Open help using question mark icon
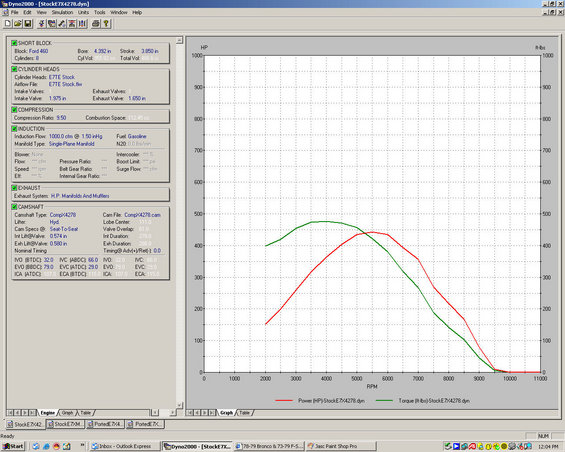This screenshot has width=565, height=452. click(x=106, y=24)
